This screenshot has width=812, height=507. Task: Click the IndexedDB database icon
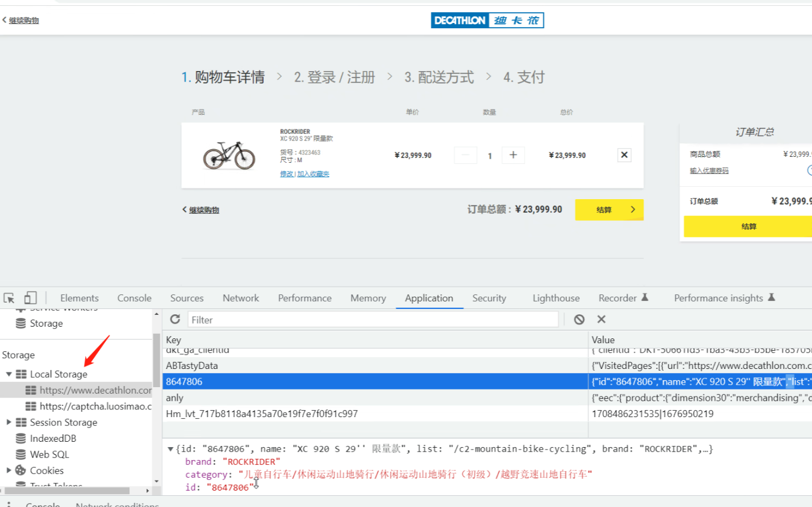coord(21,438)
